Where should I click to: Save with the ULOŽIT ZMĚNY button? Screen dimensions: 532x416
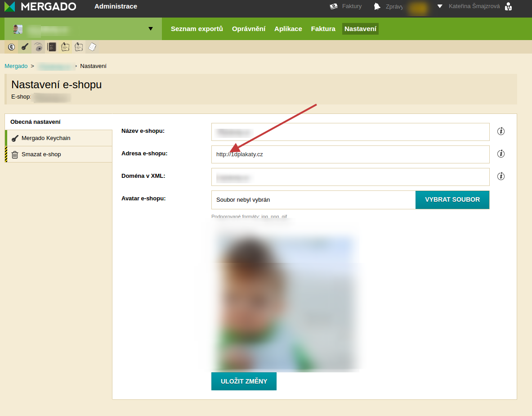click(x=244, y=381)
